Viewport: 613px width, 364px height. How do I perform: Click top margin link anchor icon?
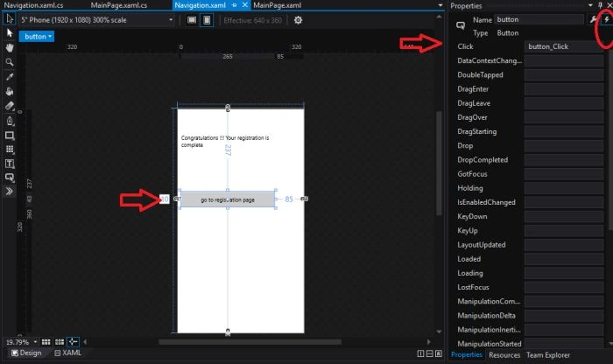pyautogui.click(x=228, y=108)
